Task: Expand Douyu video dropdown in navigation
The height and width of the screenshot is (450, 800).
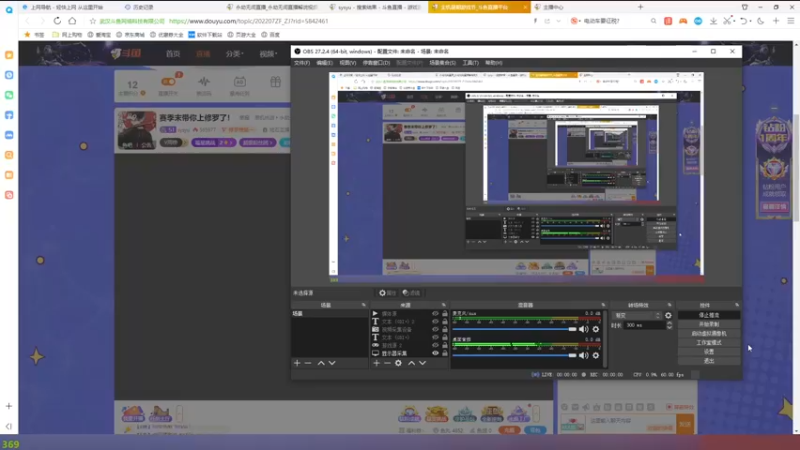Action: (268, 54)
